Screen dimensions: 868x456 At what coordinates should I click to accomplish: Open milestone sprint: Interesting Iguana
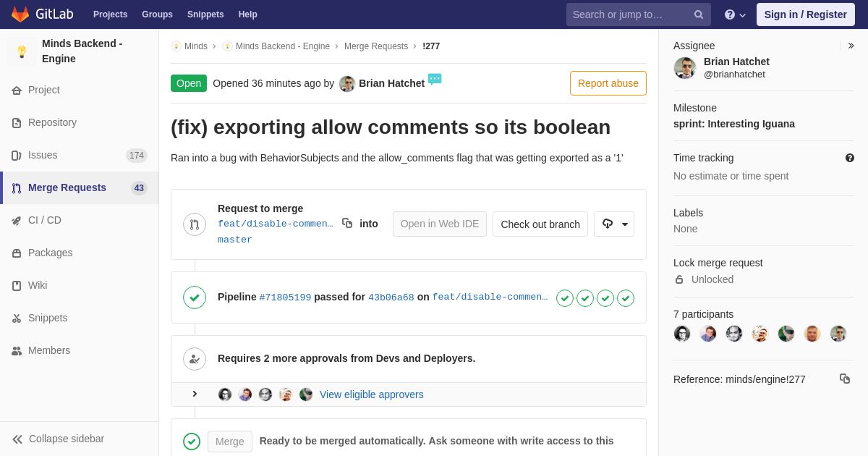pos(734,124)
